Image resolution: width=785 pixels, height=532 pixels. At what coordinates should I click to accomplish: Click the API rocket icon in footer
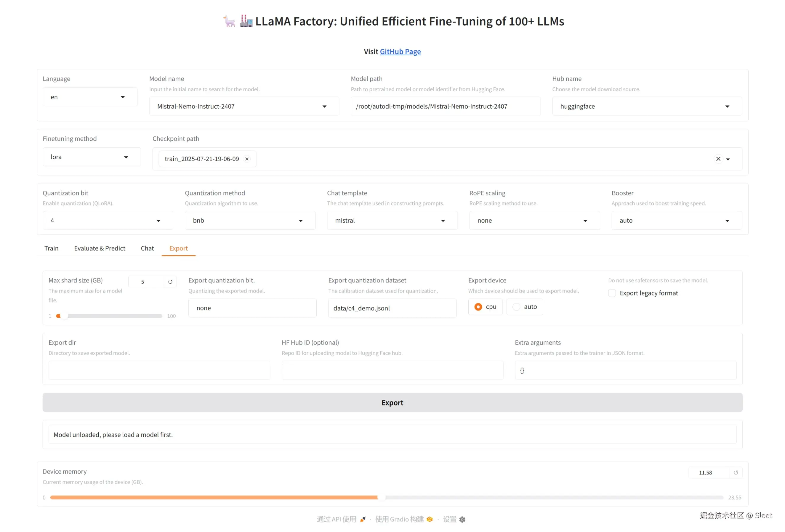click(x=363, y=520)
